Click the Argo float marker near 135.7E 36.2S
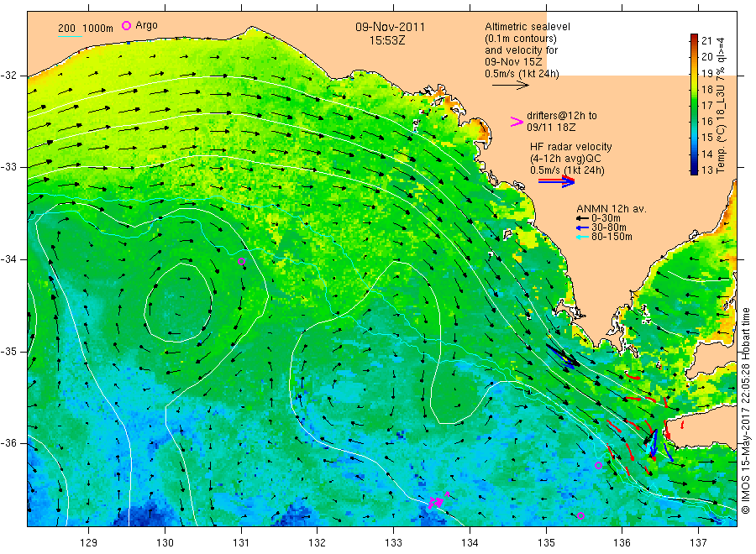756x554 pixels. [598, 465]
